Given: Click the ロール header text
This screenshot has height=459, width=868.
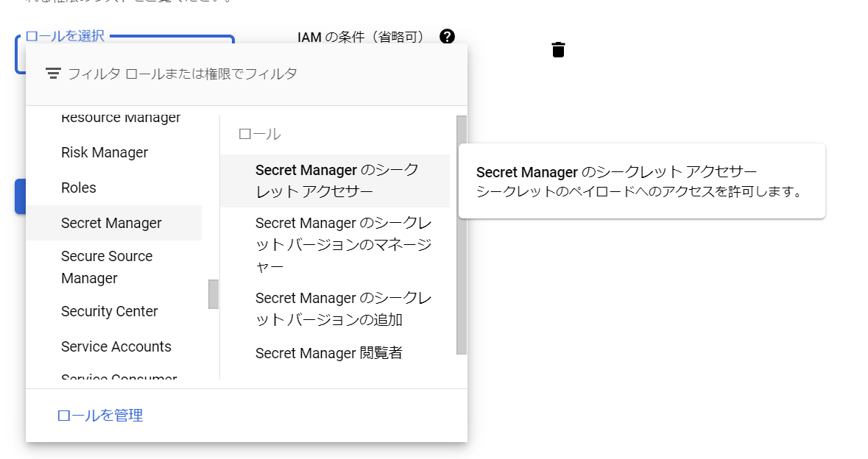Looking at the screenshot, I should [x=259, y=134].
